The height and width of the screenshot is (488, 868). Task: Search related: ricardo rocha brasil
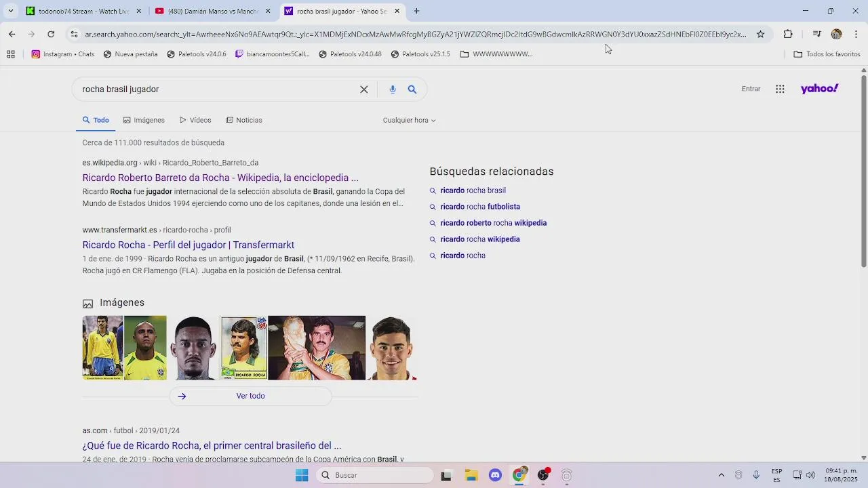[x=473, y=190]
